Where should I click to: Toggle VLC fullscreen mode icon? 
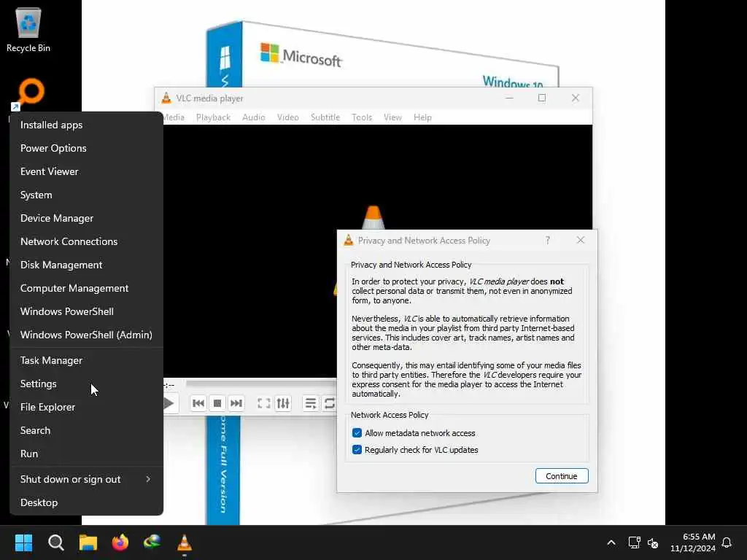point(264,403)
